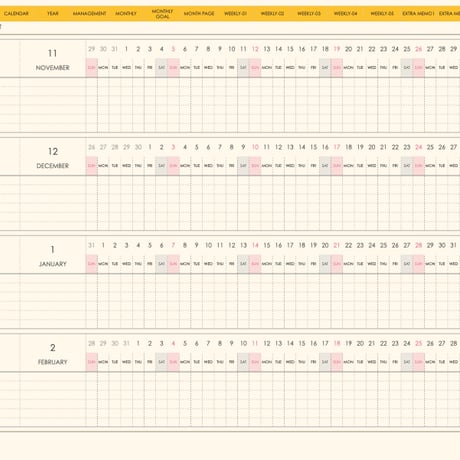Go to the WEEKLY-05 tab
460x460 pixels.
pyautogui.click(x=382, y=14)
